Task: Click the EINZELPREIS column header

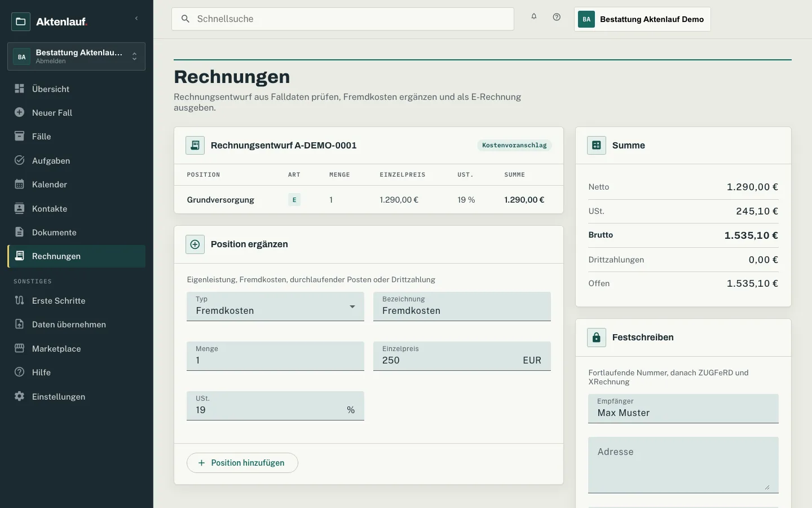Action: pyautogui.click(x=403, y=175)
